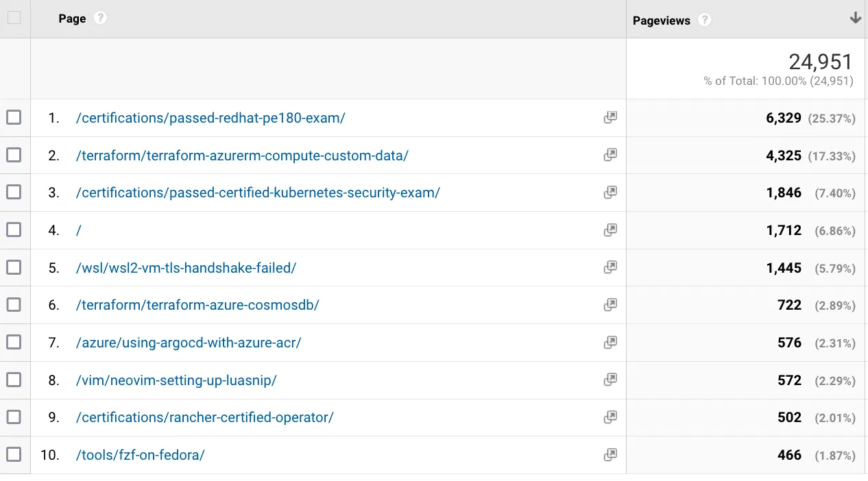Click the (25.37%) percentage value
The image size is (868, 481).
point(832,119)
